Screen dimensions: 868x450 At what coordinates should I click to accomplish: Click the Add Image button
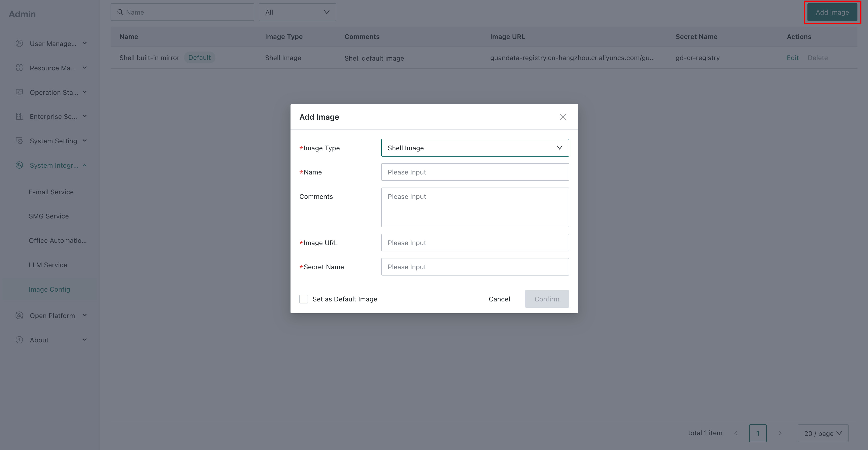click(x=832, y=12)
